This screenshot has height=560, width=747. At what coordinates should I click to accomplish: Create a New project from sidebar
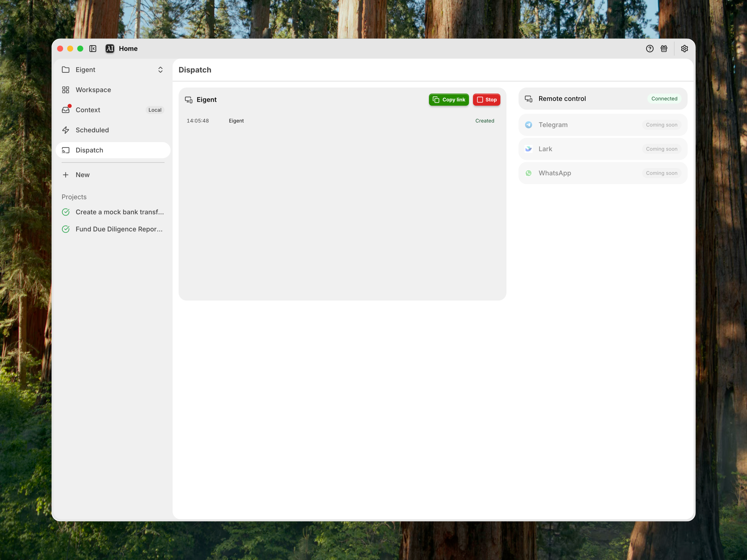[x=113, y=175]
